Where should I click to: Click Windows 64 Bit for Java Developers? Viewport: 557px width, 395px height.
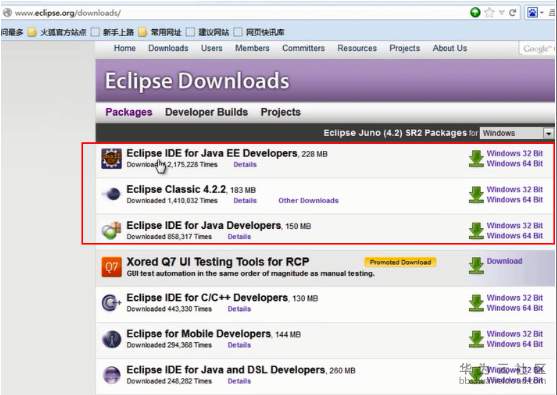pyautogui.click(x=515, y=236)
